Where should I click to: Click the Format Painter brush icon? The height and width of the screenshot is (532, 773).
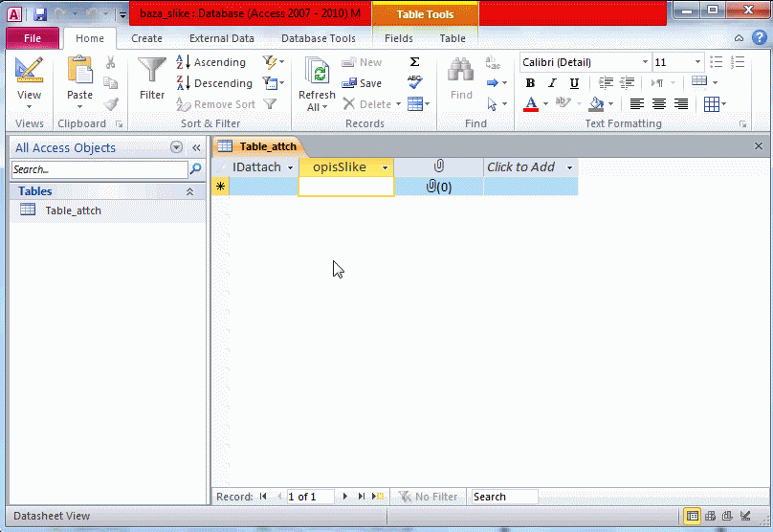(111, 104)
